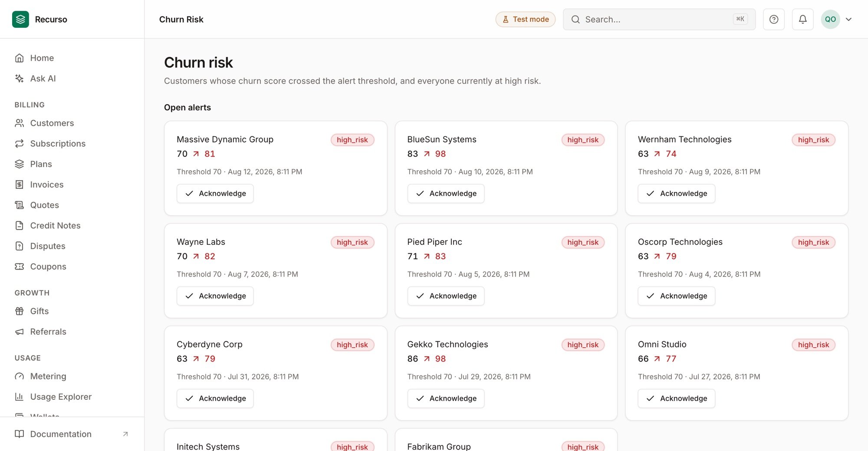Click the Open alerts heading
This screenshot has height=451, width=868.
pos(187,108)
